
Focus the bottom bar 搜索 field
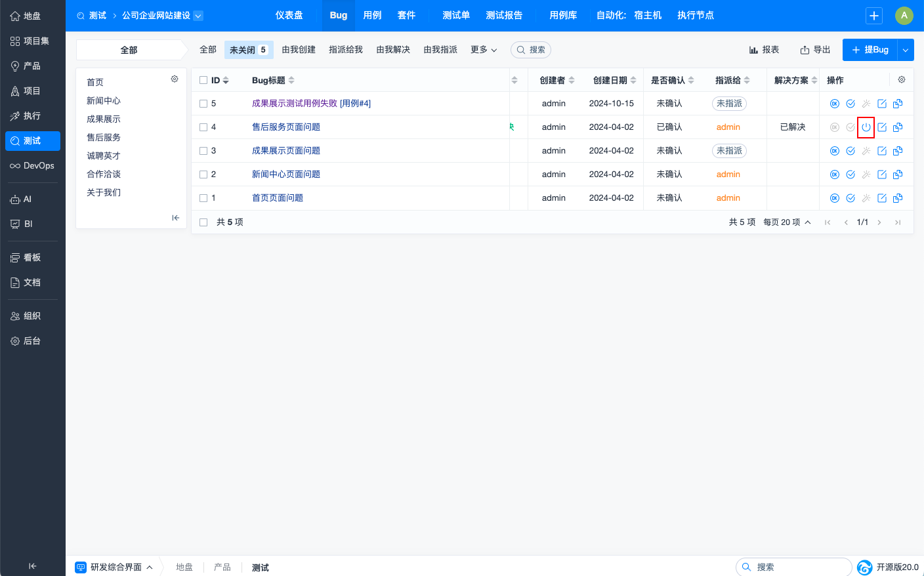794,567
